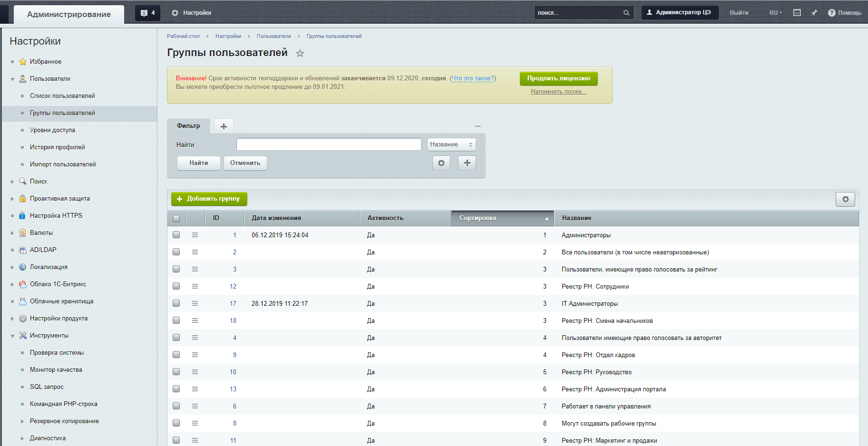Screen dimensions: 868x446
Task: Open row actions menu for Администраторы group
Action: point(195,235)
